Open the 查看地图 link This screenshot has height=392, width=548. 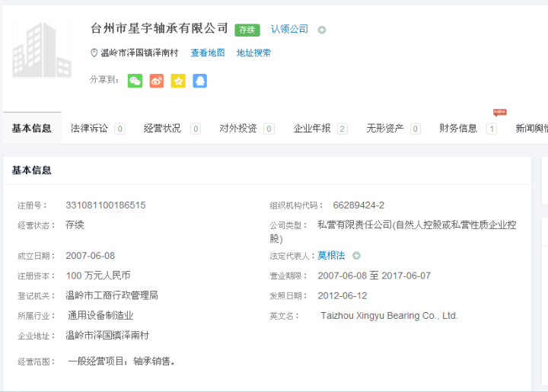208,53
